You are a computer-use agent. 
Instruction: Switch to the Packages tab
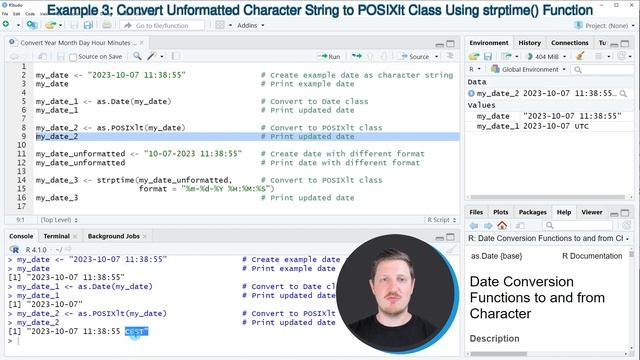532,212
